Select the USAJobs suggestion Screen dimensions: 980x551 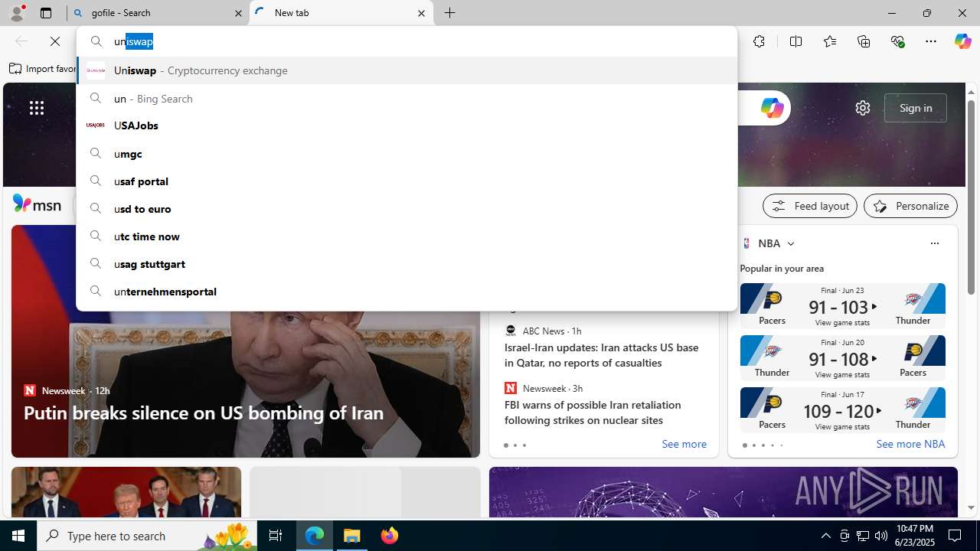407,126
